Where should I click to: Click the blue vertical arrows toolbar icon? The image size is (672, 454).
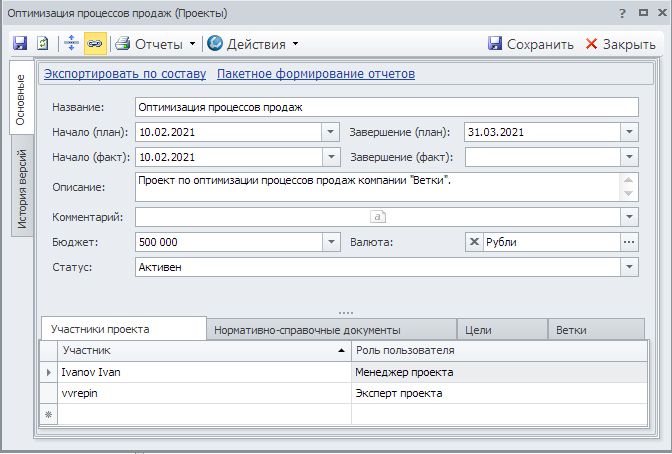point(71,44)
